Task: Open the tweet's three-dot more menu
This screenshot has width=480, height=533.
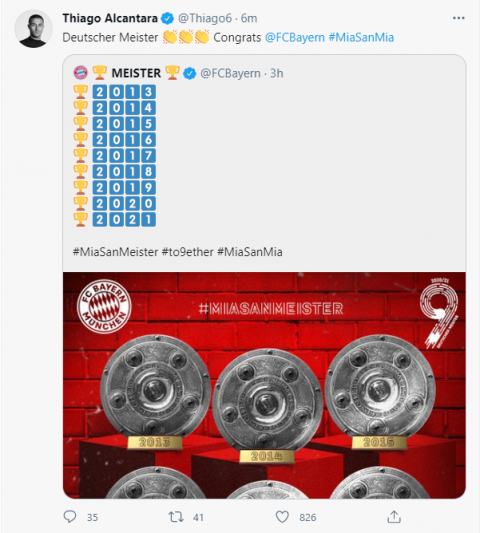Action: tap(459, 18)
